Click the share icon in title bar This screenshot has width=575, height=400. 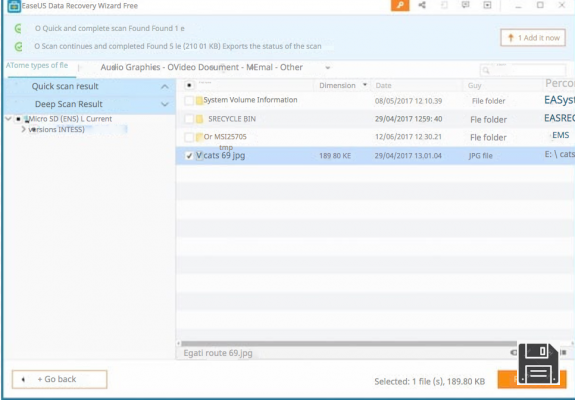click(422, 5)
